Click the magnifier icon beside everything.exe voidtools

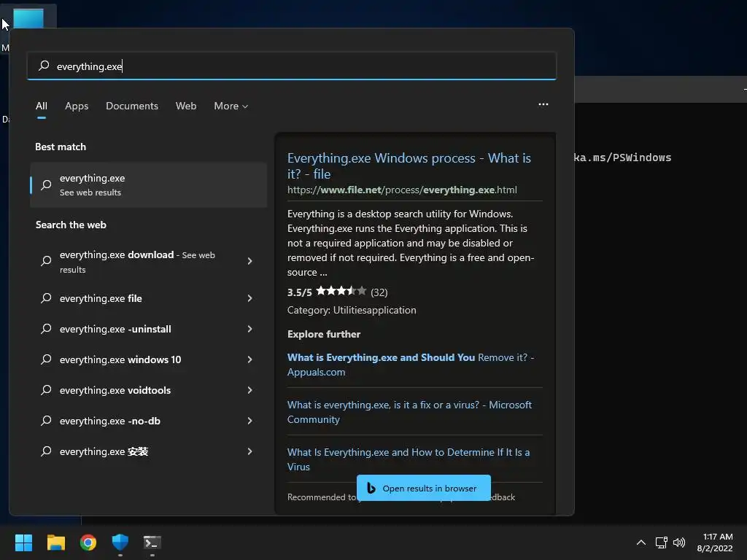[46, 390]
